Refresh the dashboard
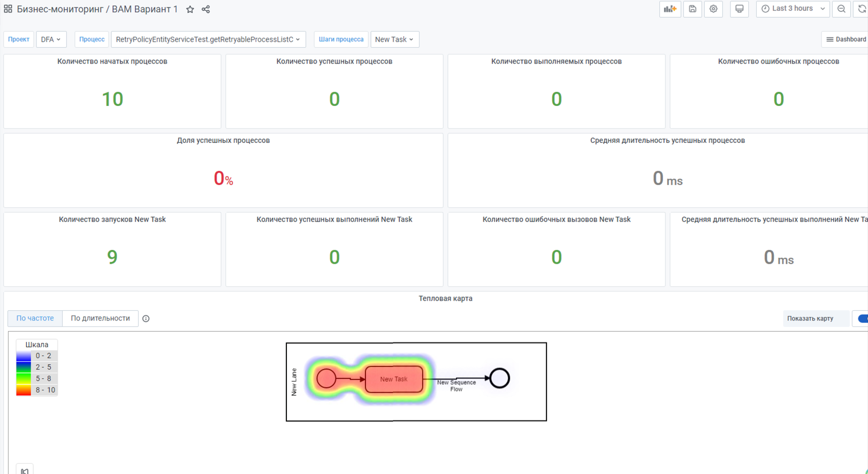 (x=862, y=9)
